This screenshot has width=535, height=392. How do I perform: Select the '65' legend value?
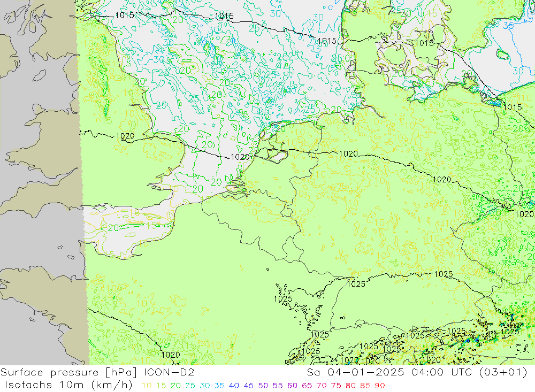tap(307, 386)
